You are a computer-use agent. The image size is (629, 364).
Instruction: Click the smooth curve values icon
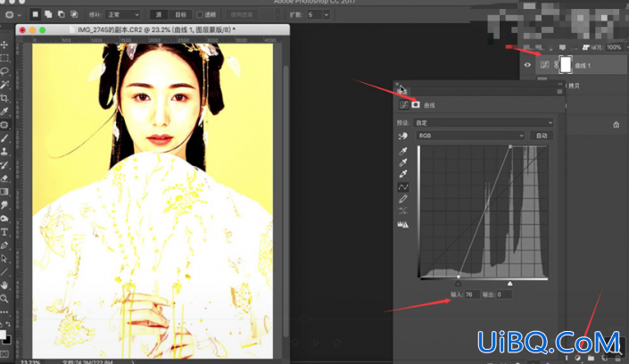(403, 211)
